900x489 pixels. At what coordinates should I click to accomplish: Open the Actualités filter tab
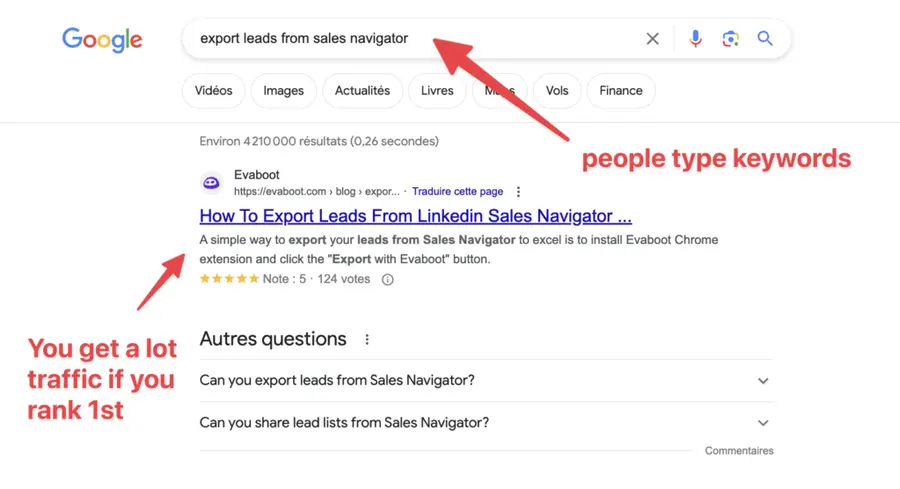click(362, 91)
